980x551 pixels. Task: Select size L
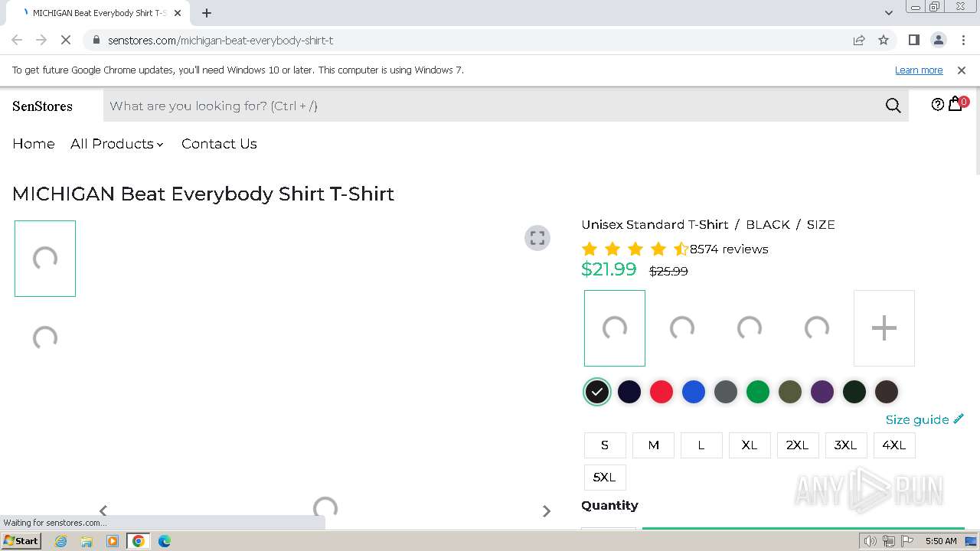click(701, 445)
